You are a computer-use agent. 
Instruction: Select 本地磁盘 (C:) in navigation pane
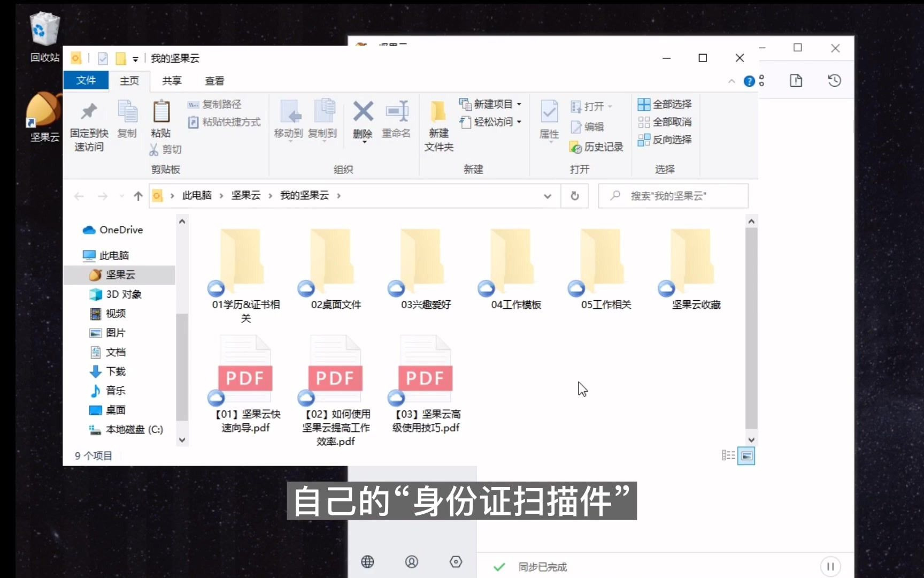coord(126,429)
